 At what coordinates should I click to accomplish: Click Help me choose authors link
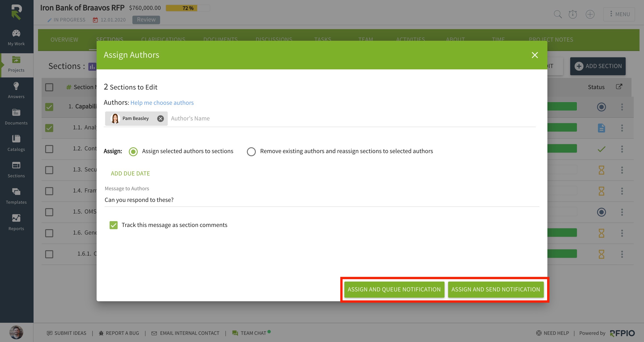pyautogui.click(x=162, y=103)
